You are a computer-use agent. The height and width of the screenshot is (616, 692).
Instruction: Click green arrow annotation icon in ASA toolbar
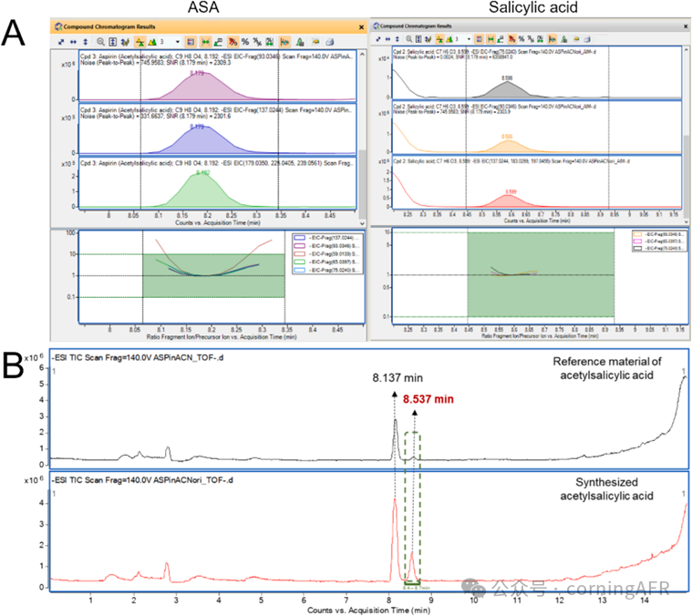218,42
